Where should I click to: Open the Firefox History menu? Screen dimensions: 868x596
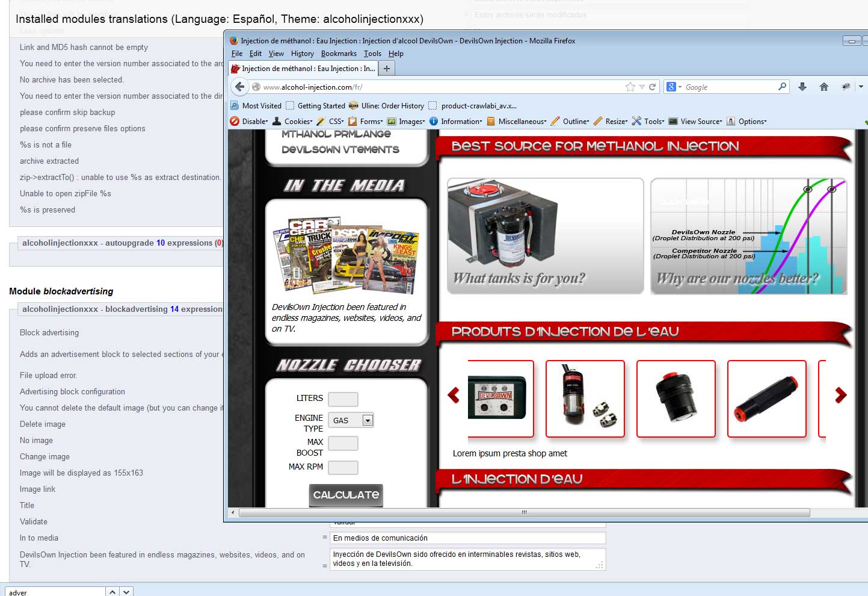point(303,54)
